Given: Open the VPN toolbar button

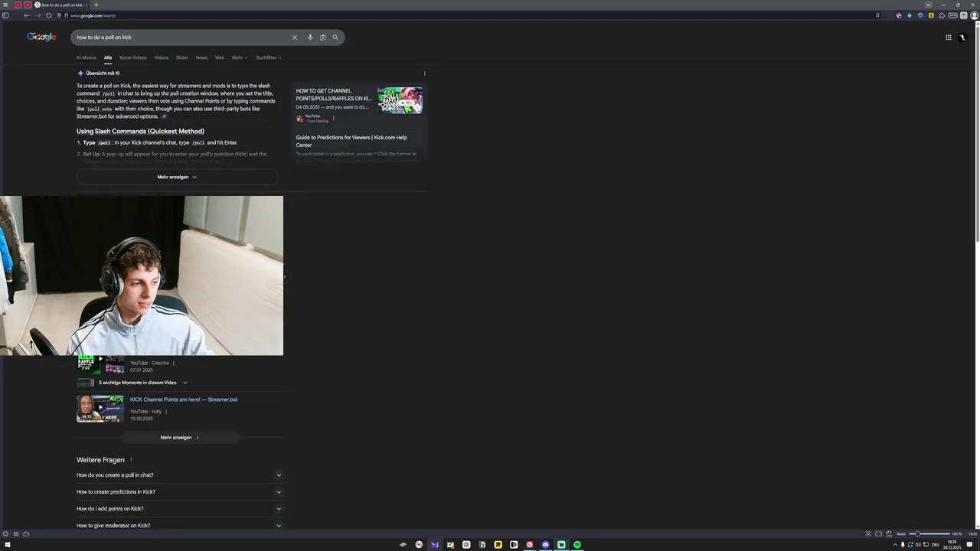Looking at the screenshot, I should [x=953, y=15].
